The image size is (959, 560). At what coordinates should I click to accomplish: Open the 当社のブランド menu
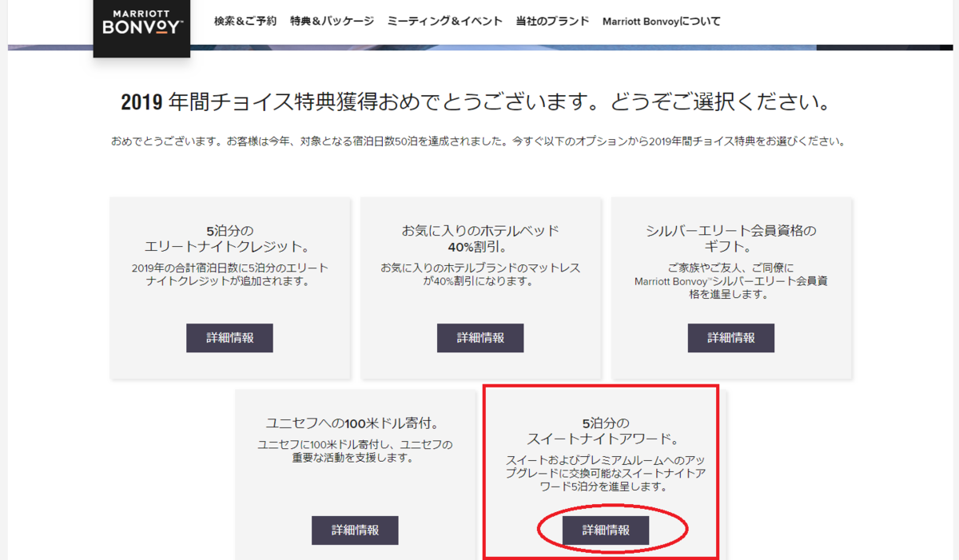[552, 22]
